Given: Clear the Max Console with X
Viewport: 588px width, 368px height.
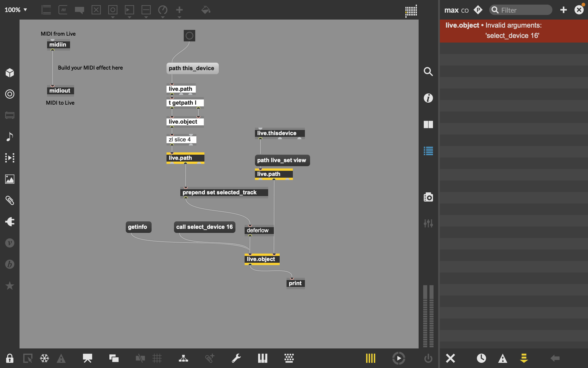Looking at the screenshot, I should coord(450,358).
